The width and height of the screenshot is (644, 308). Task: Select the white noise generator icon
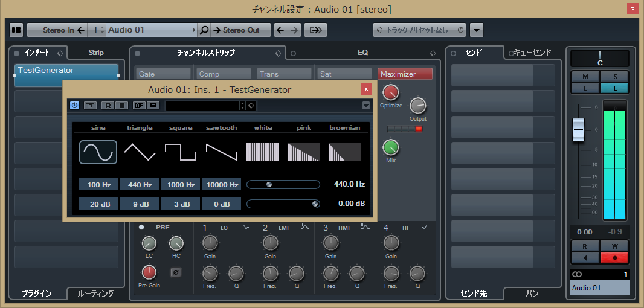(x=263, y=152)
